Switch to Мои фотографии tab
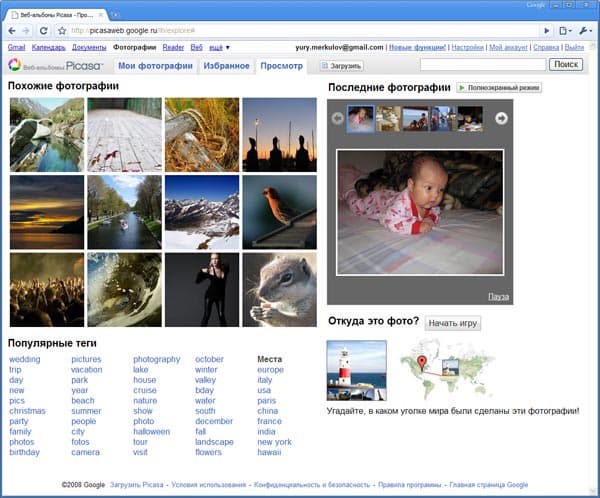Screen dimensions: 600x498 155,66
